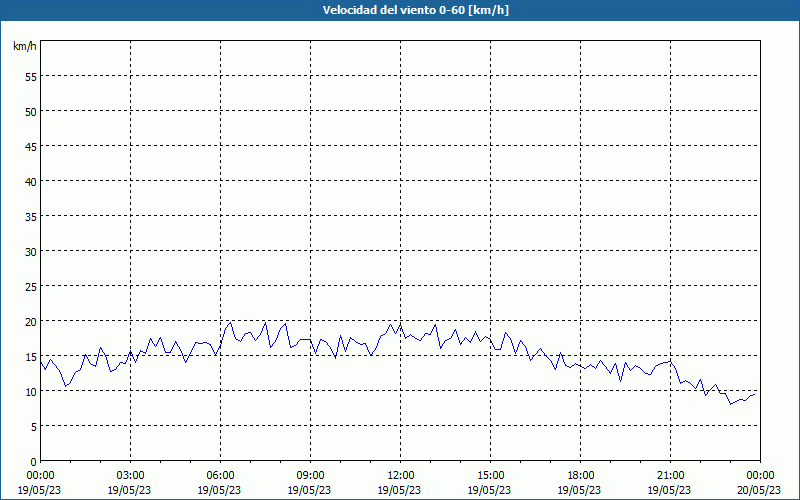Screen dimensions: 800x500
Task: Click the y-axis value 45
Action: pyautogui.click(x=31, y=146)
